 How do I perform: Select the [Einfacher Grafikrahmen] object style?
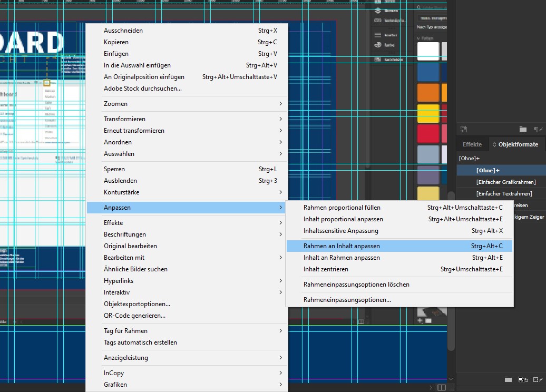click(x=505, y=182)
